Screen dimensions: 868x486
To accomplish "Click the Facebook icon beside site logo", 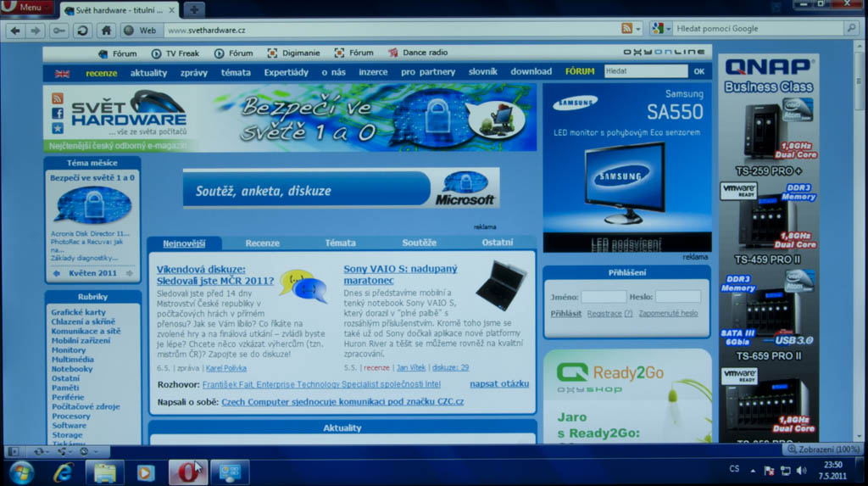I will [x=58, y=113].
